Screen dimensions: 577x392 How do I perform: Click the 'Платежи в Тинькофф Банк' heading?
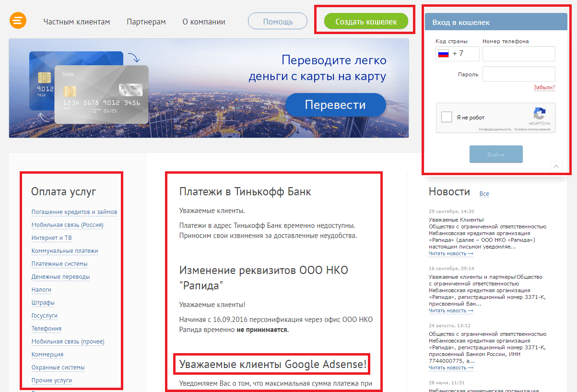point(245,192)
